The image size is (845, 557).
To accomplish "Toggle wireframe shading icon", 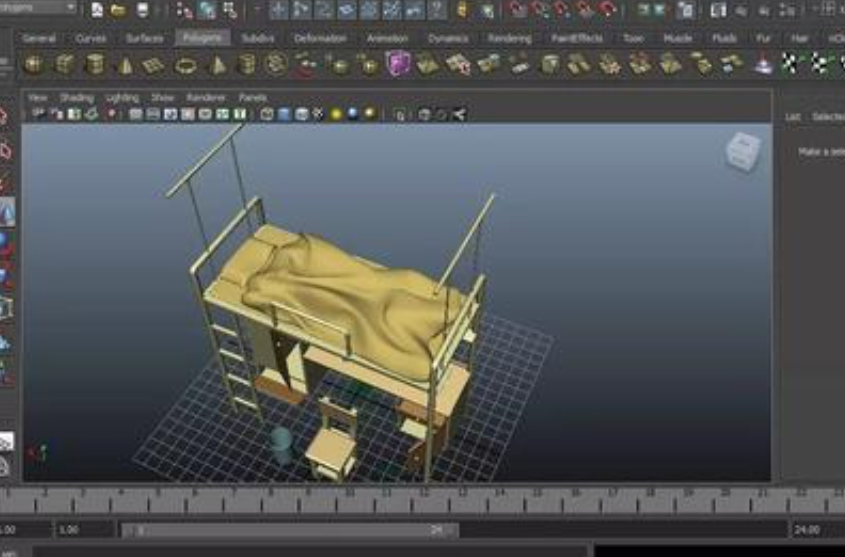I will point(267,114).
